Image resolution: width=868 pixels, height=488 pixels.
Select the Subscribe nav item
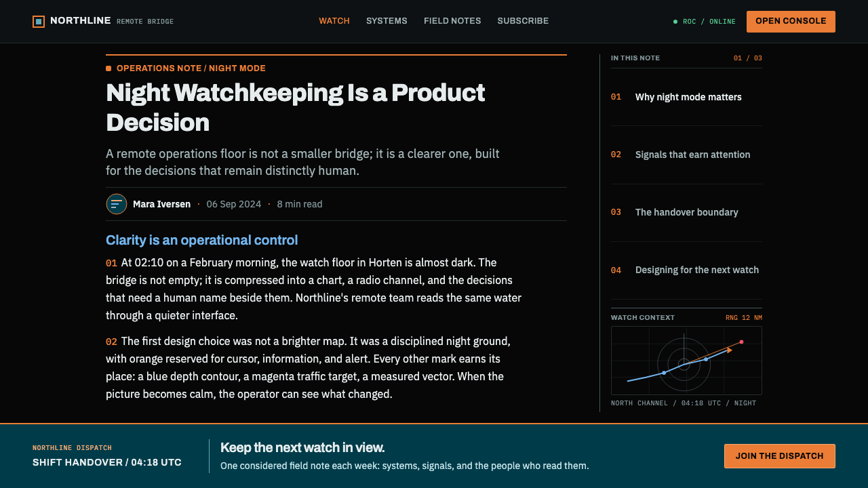(523, 21)
